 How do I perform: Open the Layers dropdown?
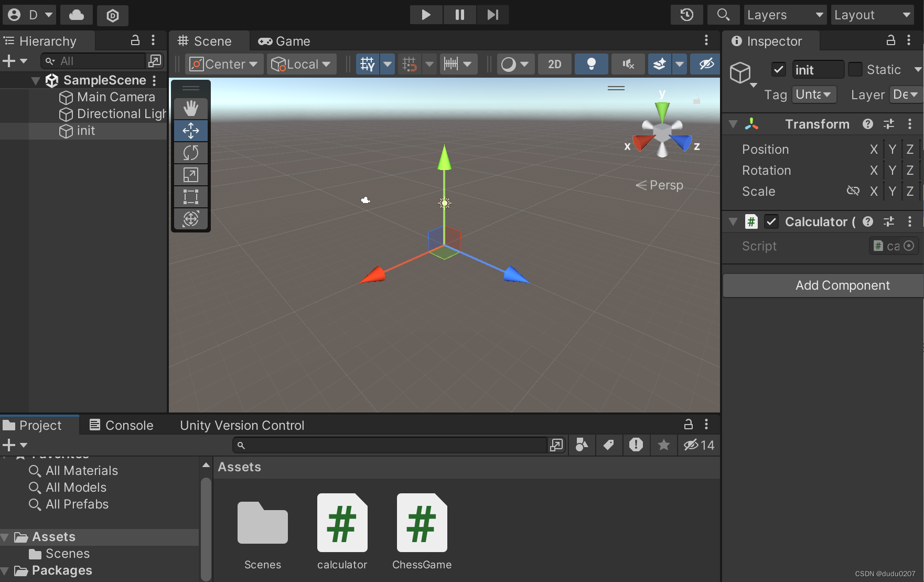click(x=785, y=15)
